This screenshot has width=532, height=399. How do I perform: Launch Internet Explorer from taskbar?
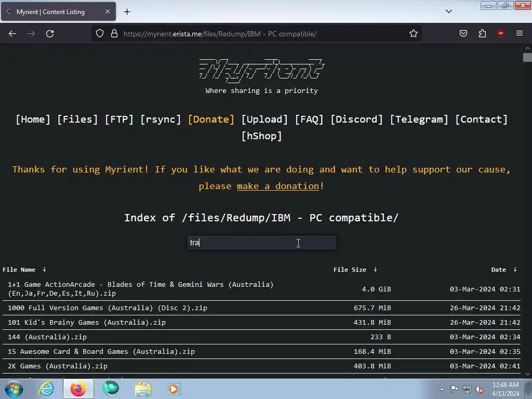[46, 389]
